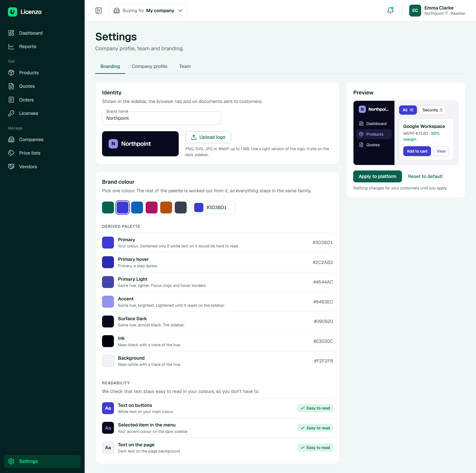The image size is (476, 473).
Task: Click the Primary hover #2C2AB2 value
Action: pos(323,262)
